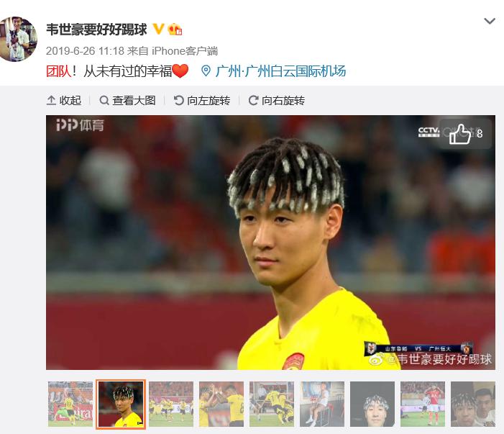Click the crown membership badge icon

coord(175,30)
